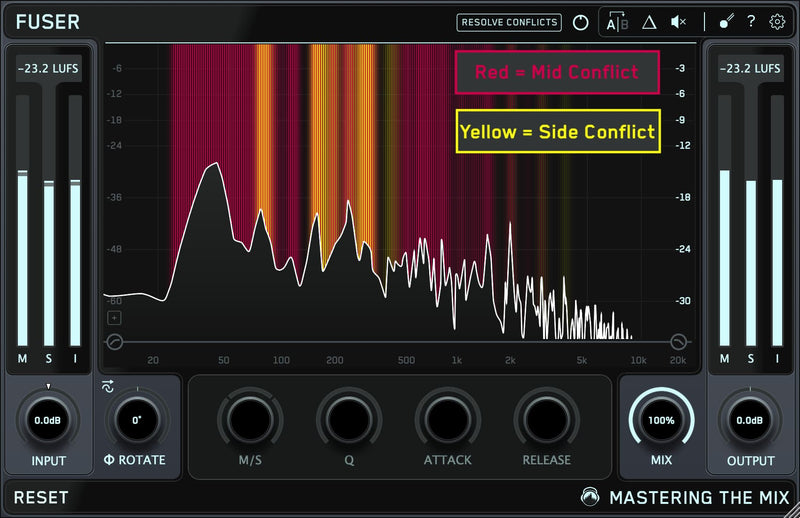Click the Output gain knob
Viewport: 800px width, 518px height.
pos(750,420)
